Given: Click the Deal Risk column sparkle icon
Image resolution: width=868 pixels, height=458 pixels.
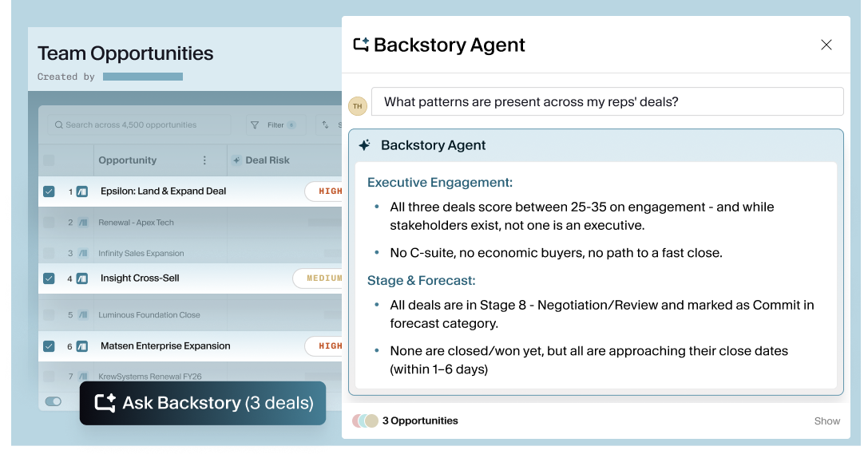Looking at the screenshot, I should pyautogui.click(x=236, y=160).
